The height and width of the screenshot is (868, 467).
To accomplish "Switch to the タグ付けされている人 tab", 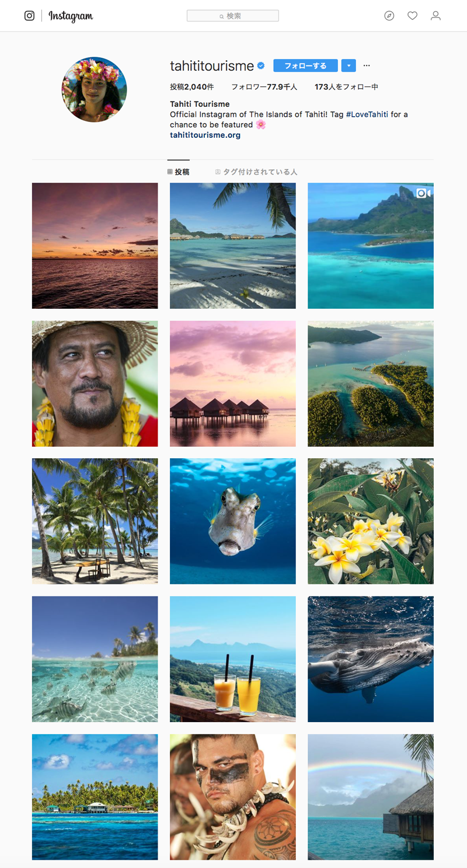I will (256, 172).
